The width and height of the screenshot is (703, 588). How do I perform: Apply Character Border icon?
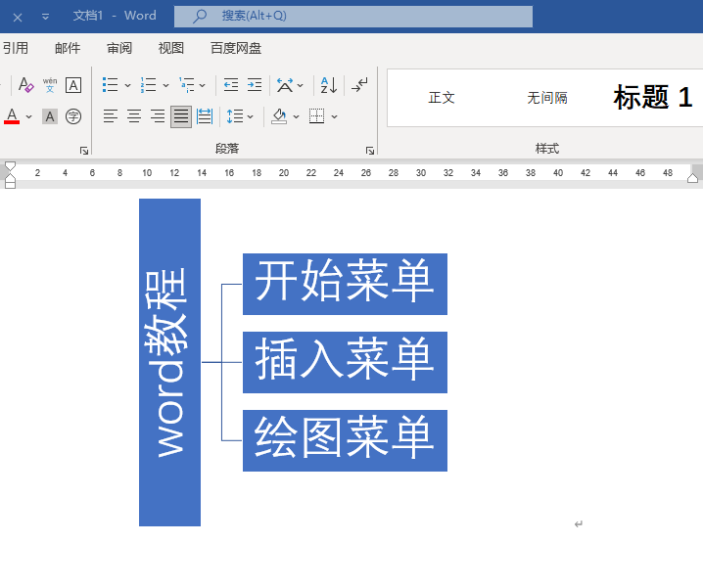[73, 85]
